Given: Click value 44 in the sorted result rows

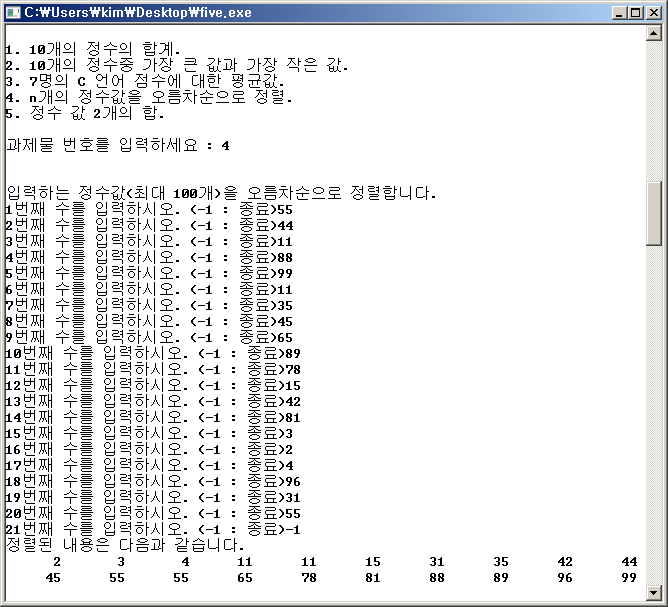Looking at the screenshot, I should coord(629,562).
